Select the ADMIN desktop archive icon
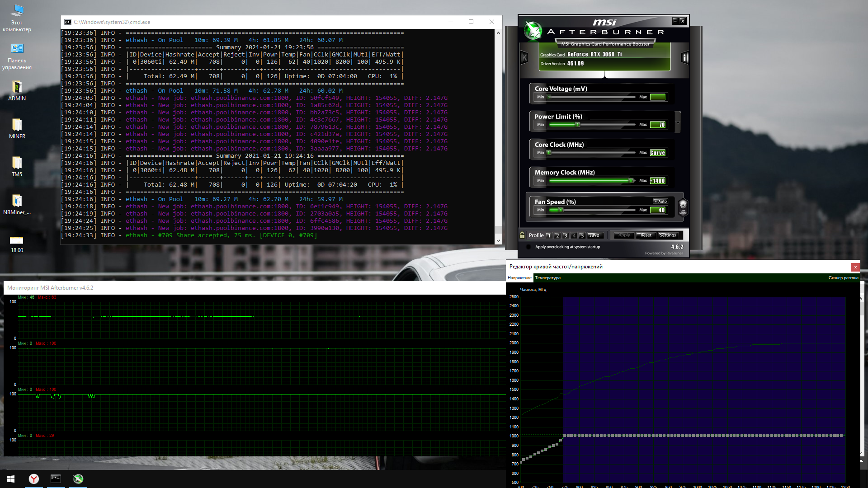This screenshot has height=488, width=868. coord(17,90)
